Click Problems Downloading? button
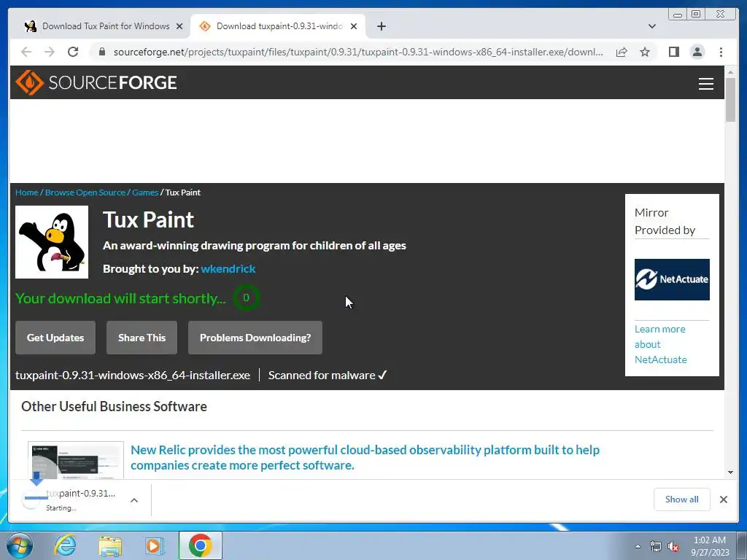The image size is (747, 560). (x=255, y=338)
